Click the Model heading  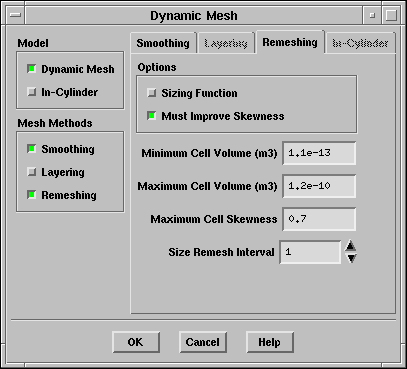click(x=33, y=43)
